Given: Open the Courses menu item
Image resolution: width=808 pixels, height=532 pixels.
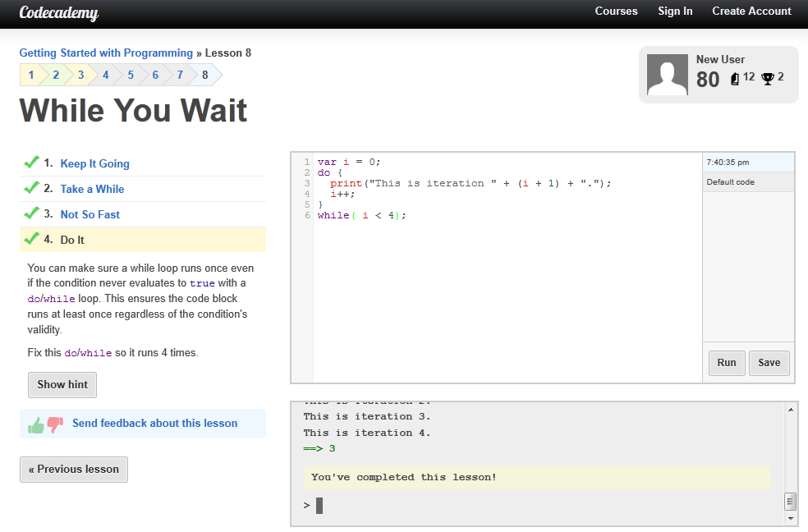Looking at the screenshot, I should pyautogui.click(x=616, y=11).
